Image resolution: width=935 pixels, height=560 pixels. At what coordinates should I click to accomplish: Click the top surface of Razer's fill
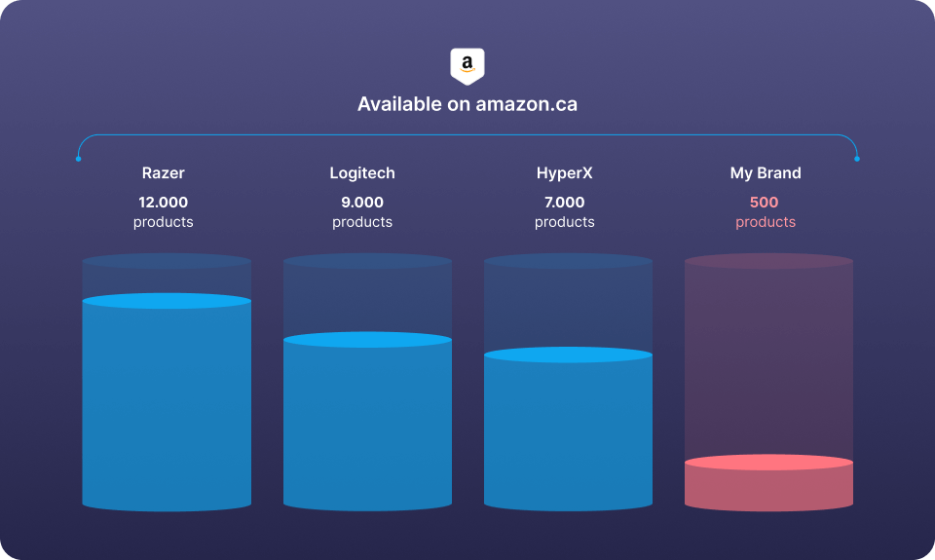pyautogui.click(x=167, y=301)
